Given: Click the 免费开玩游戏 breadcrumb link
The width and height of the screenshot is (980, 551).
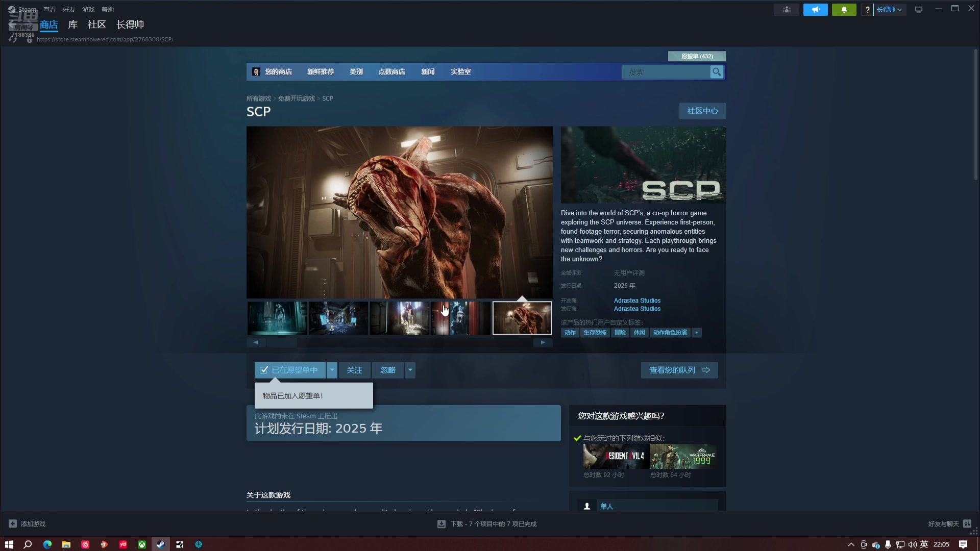Looking at the screenshot, I should [296, 98].
